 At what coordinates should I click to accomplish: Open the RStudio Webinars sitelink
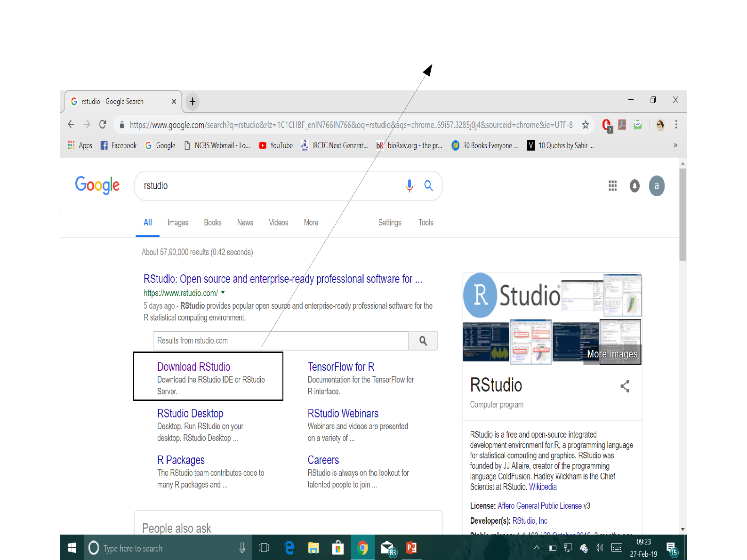pyautogui.click(x=343, y=414)
